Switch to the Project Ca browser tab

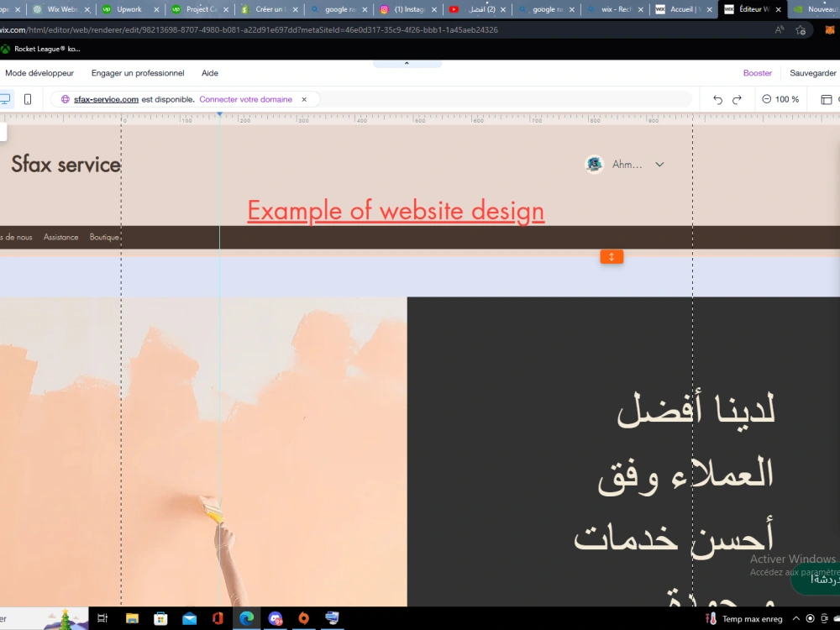point(201,9)
